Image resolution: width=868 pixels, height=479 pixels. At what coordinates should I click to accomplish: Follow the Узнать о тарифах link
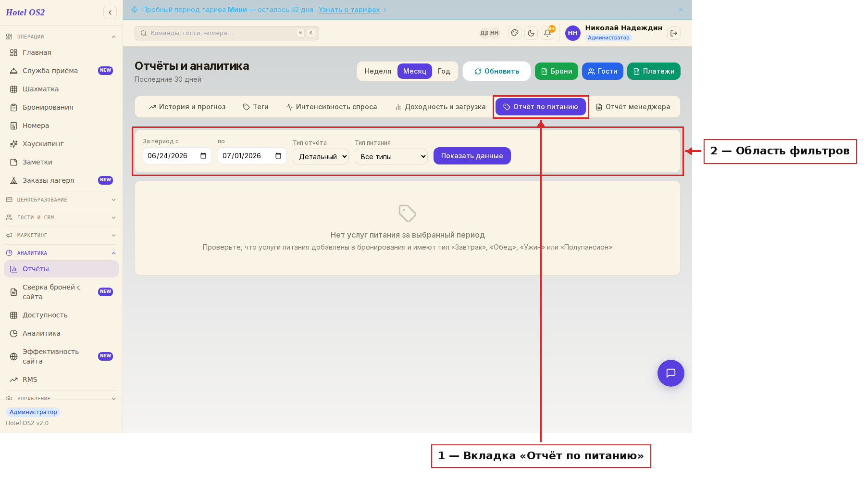pos(349,10)
